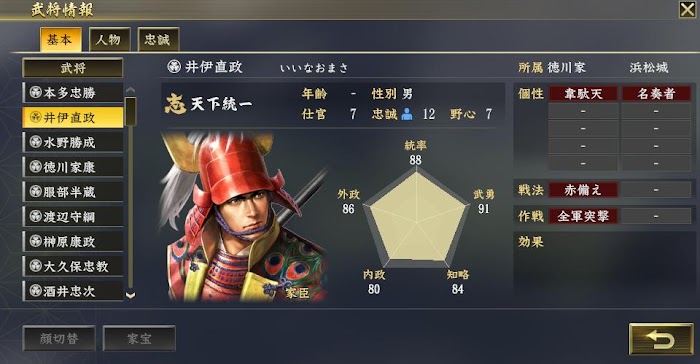Select the 赤備え tactic tag
700x364 pixels.
[583, 190]
